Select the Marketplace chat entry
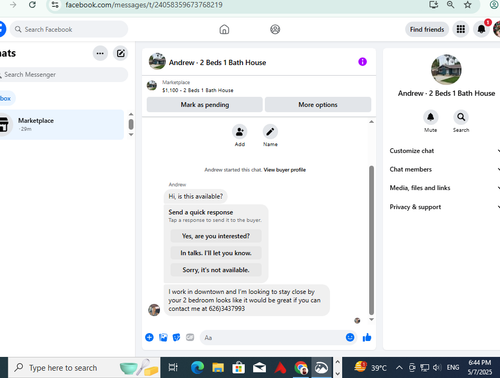Image resolution: width=500 pixels, height=378 pixels. 62,125
